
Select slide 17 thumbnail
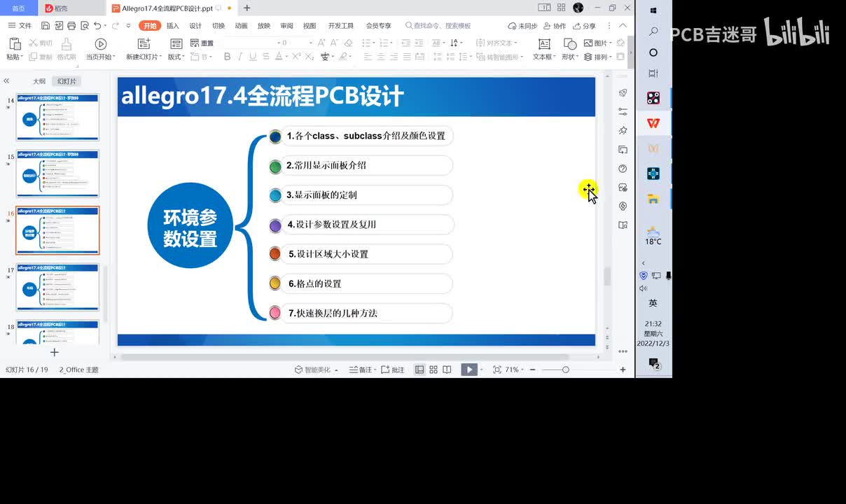(57, 287)
